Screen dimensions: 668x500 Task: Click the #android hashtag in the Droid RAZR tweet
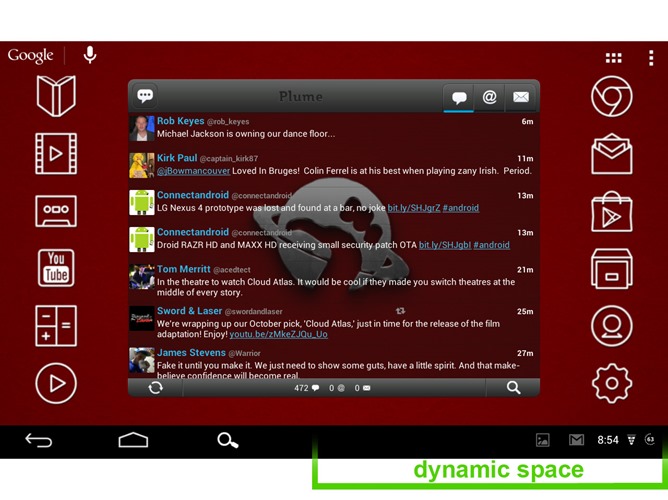point(491,245)
